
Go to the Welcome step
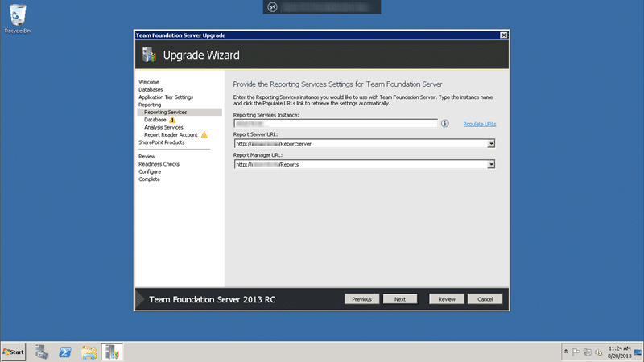coord(149,82)
